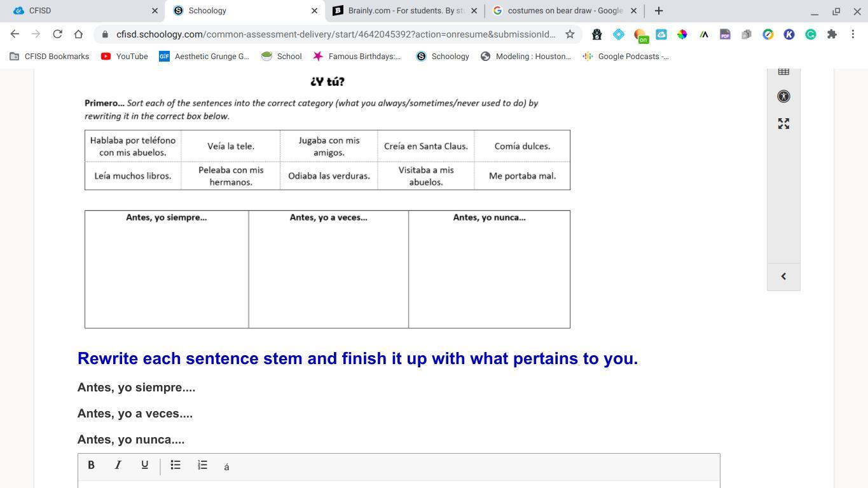Open the Grammarly extension
This screenshot has height=488, width=868.
[810, 34]
